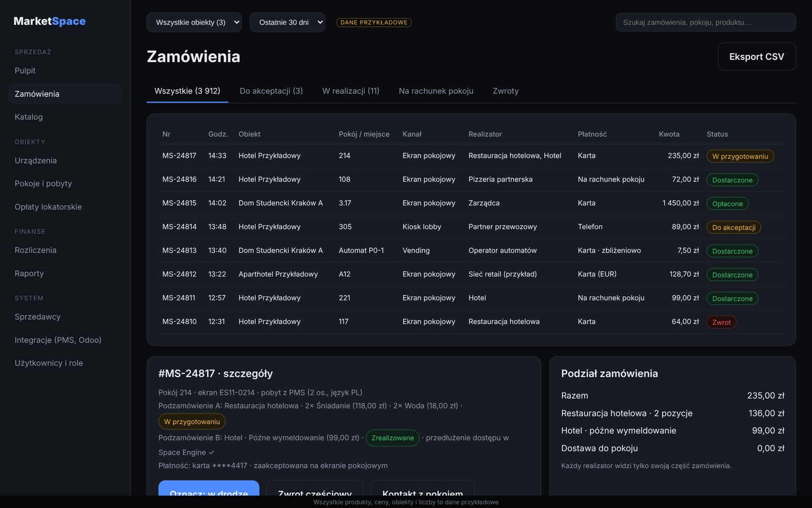Select order row MS-24817
This screenshot has width=812, height=508.
471,156
